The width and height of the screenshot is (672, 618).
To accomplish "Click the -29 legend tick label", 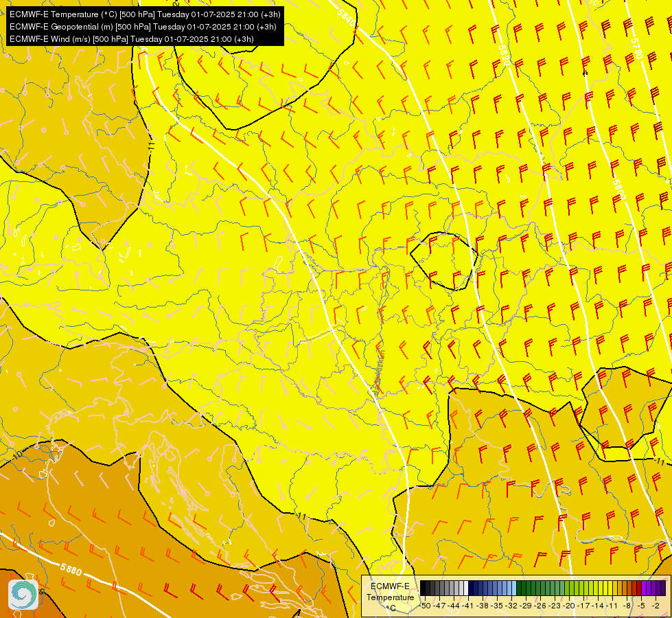I will tap(526, 606).
